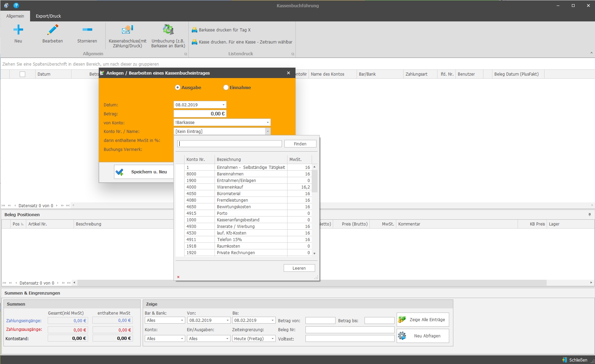Open the von Konto Barkasse dropdown
595x364 pixels.
268,123
